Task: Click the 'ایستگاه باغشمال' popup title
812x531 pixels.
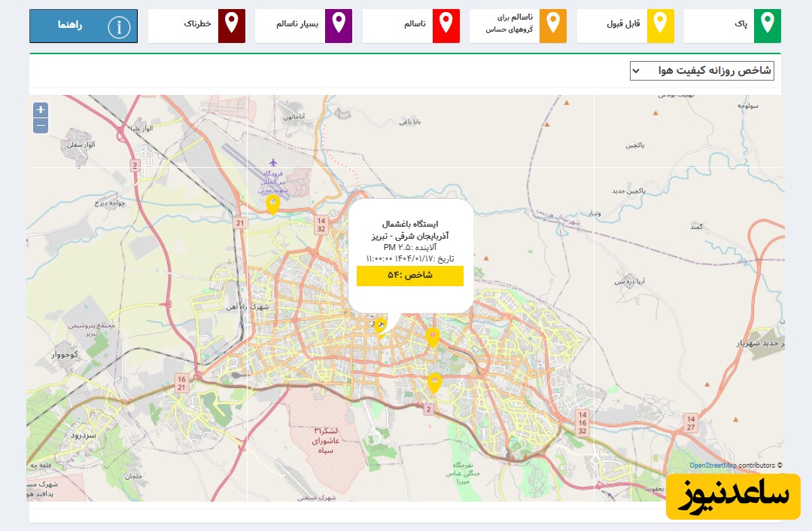Action: (409, 224)
